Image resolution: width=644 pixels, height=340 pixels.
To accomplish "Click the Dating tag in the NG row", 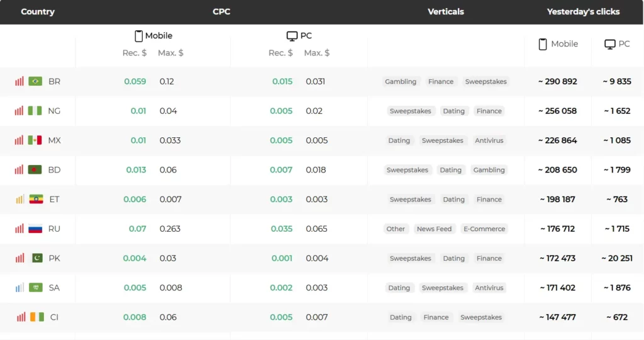I will point(454,111).
